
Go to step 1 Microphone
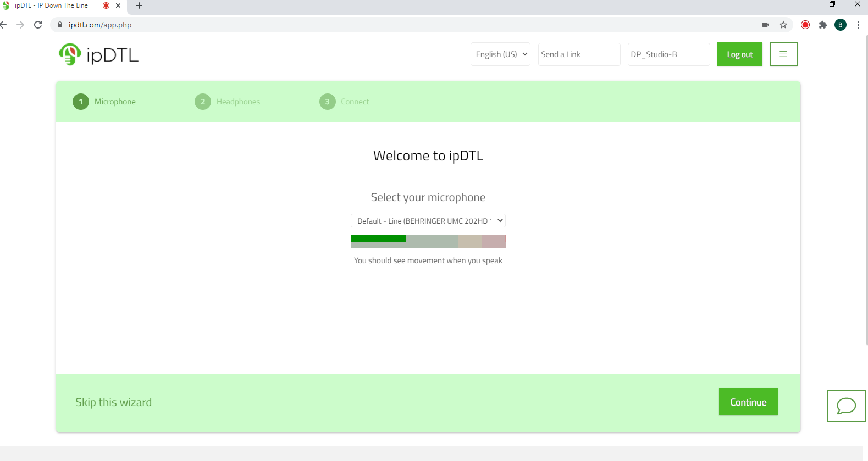(104, 102)
